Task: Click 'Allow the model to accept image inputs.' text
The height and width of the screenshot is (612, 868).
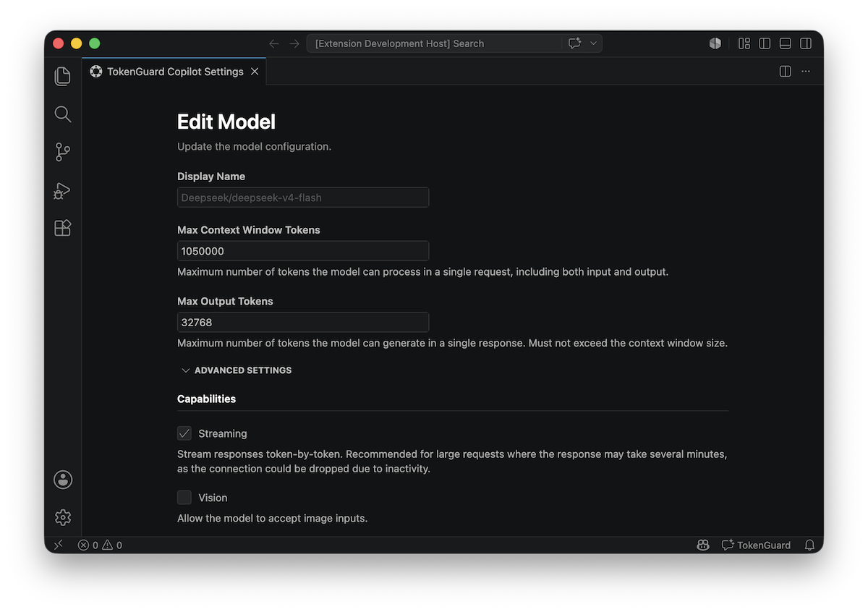Action: pos(273,518)
